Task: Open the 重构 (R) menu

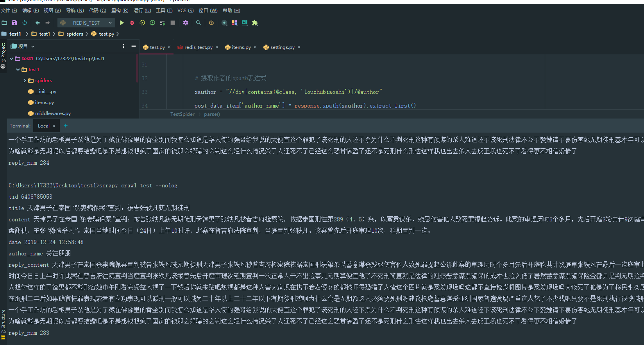Action: point(120,11)
